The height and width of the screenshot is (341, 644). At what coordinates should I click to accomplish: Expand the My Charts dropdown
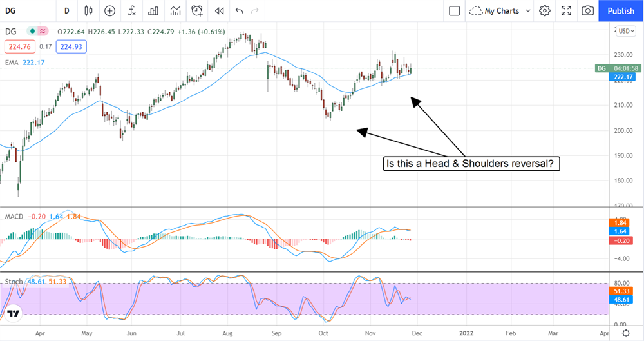point(500,10)
